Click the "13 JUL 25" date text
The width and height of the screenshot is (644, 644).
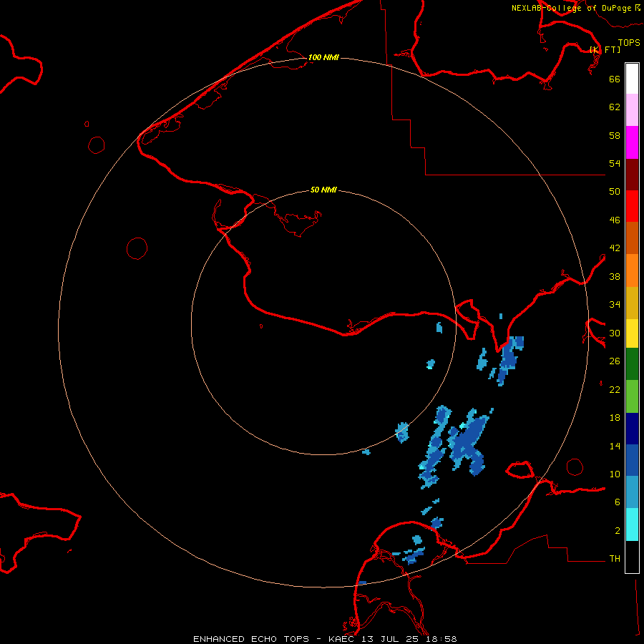389,639
